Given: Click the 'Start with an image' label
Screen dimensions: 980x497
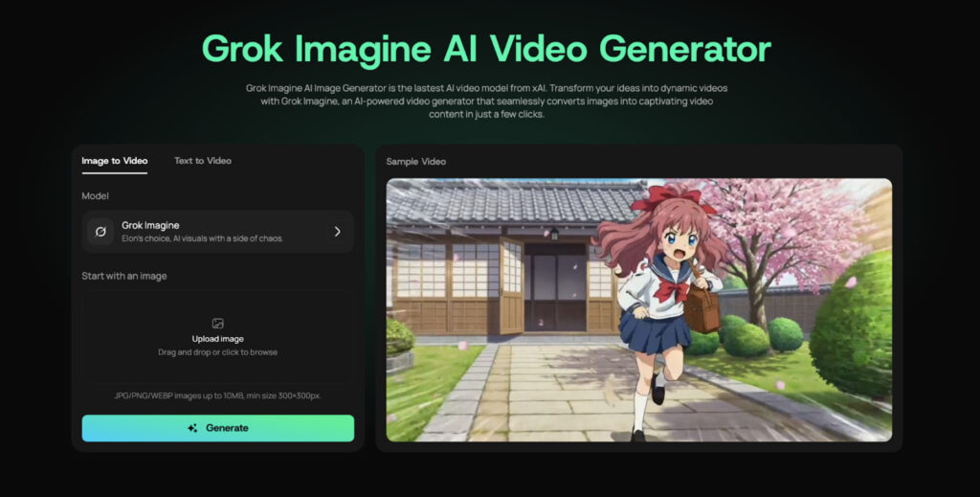Looking at the screenshot, I should pyautogui.click(x=123, y=277).
